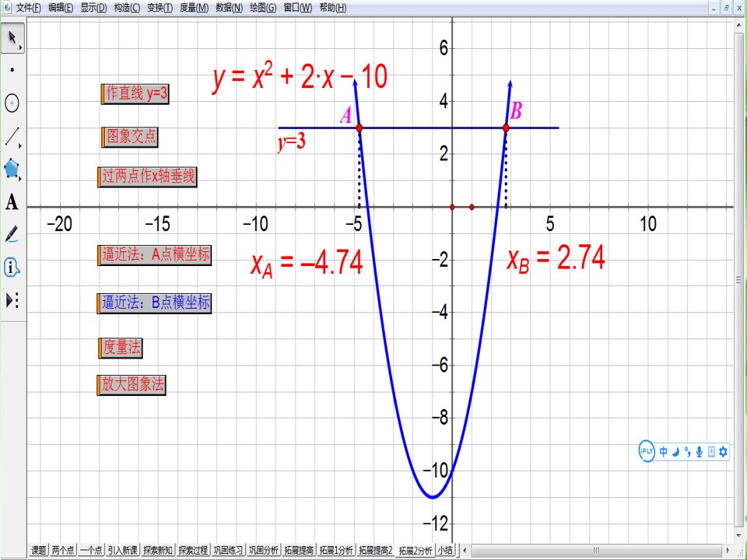Viewport: 747px width, 560px height.
Task: Open the Custom tools icon
Action: click(x=12, y=300)
